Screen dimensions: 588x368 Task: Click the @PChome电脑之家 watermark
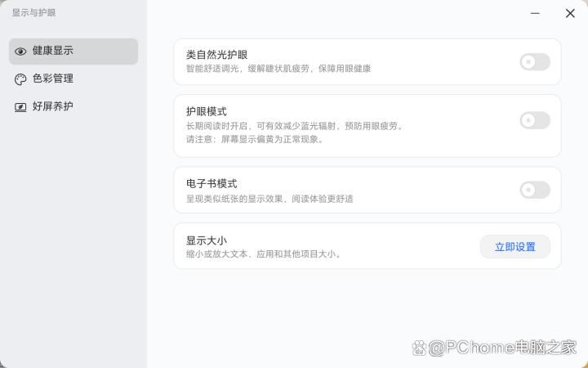tap(497, 348)
